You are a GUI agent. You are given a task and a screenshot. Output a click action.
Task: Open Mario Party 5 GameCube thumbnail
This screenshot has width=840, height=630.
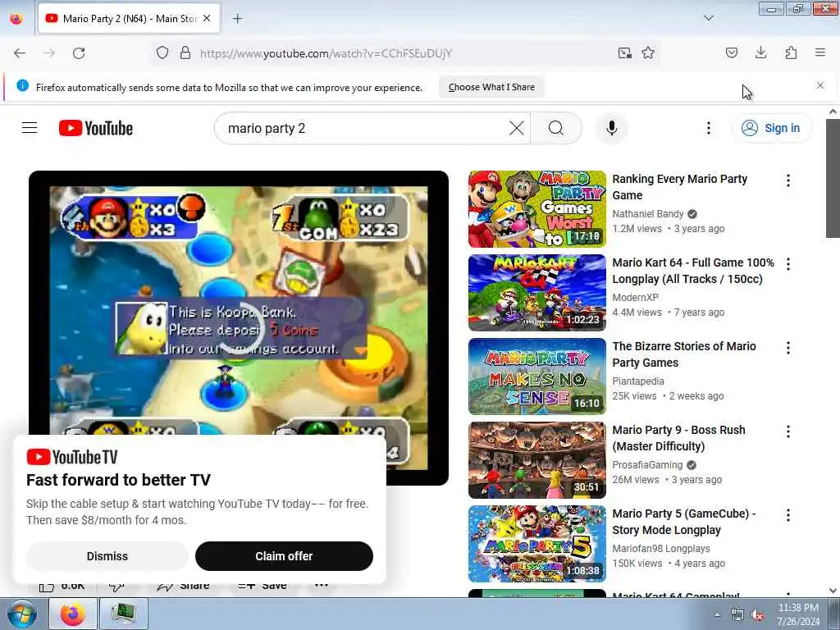[x=536, y=544]
